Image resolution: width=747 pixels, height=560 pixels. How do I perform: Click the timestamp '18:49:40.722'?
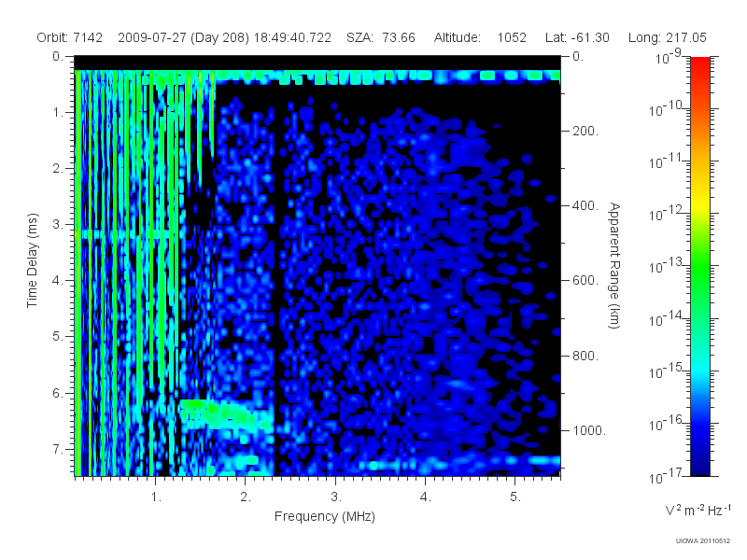tap(292, 37)
